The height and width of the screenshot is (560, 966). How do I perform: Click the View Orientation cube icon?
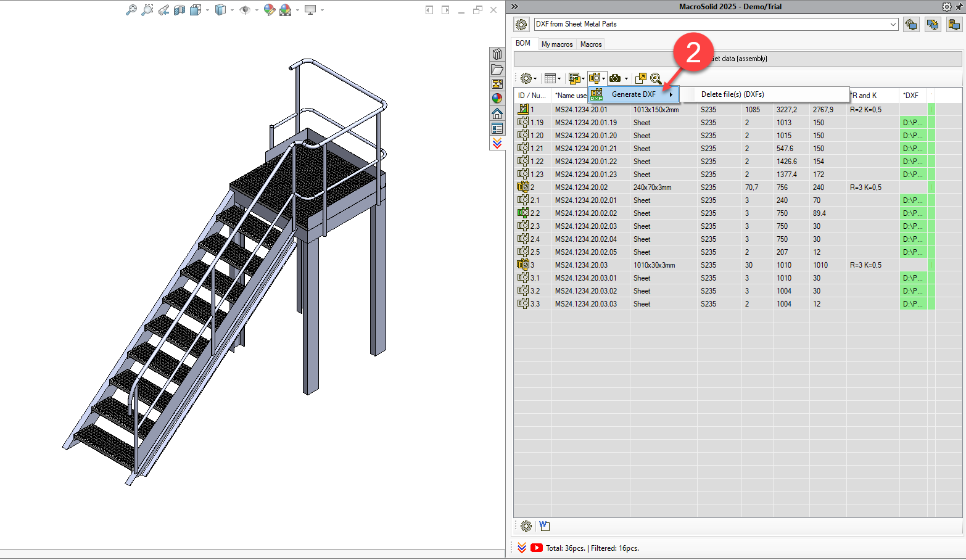[x=196, y=10]
